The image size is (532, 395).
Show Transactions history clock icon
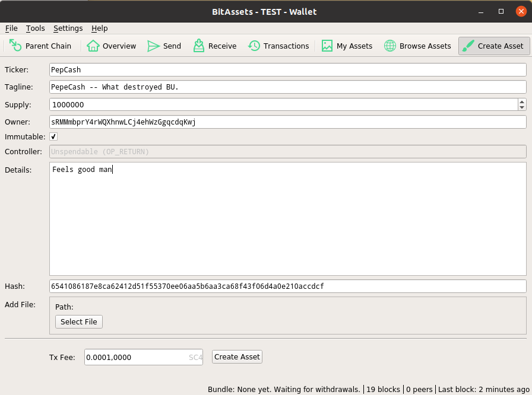(x=254, y=46)
